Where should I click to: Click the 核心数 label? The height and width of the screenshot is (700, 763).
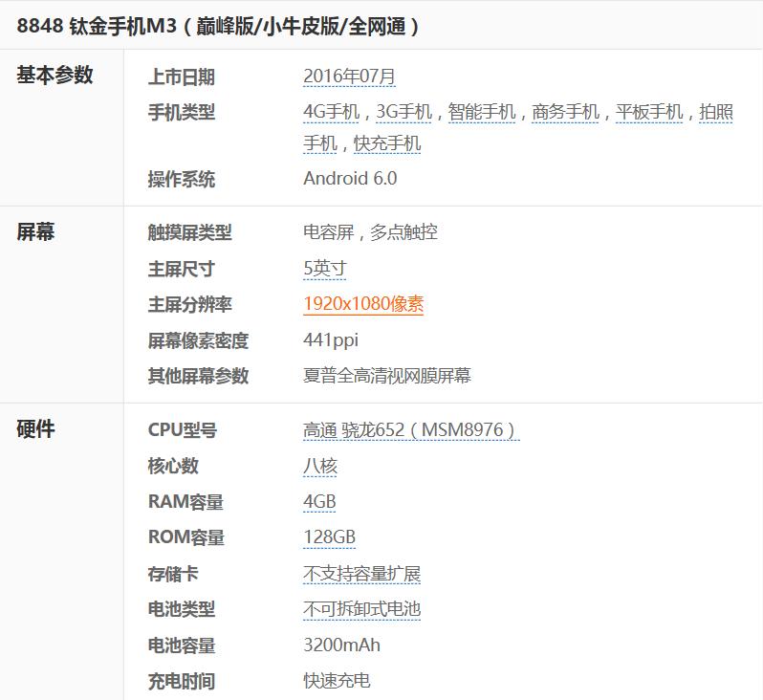tap(173, 466)
